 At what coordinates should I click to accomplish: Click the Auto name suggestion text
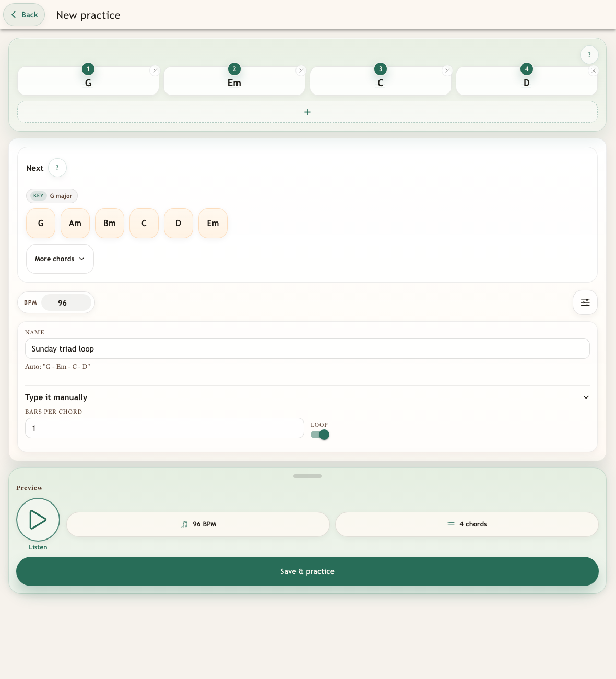point(57,367)
